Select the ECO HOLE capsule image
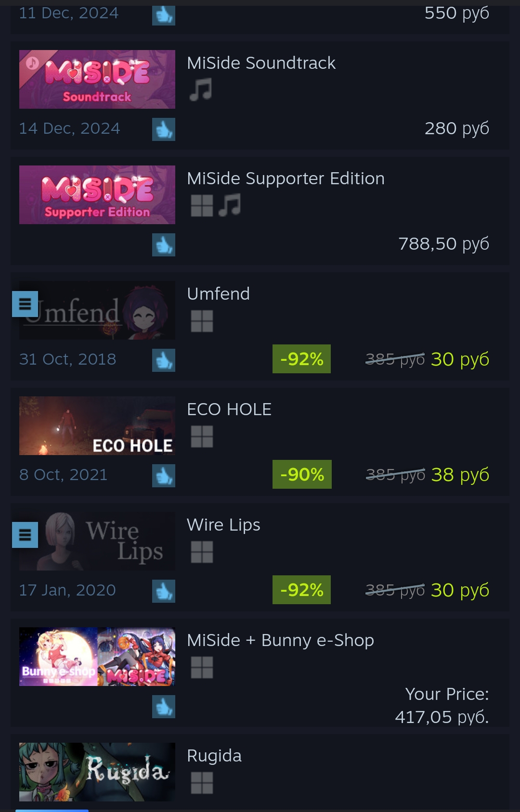 [x=97, y=426]
